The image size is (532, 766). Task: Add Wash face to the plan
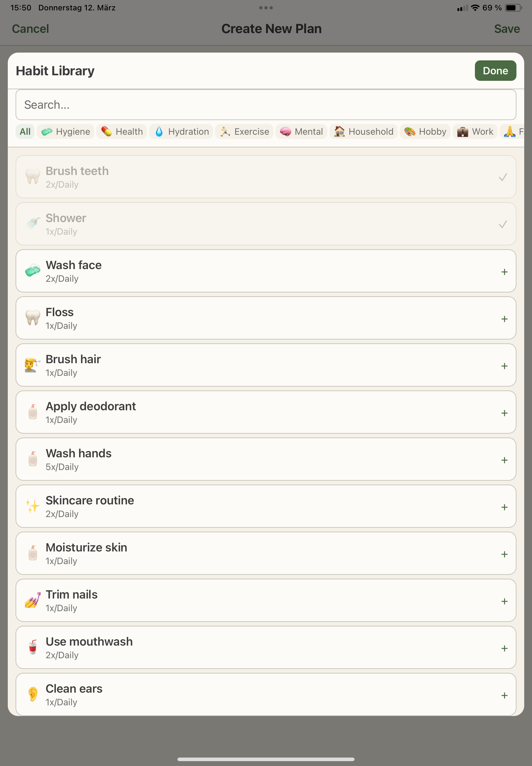504,271
